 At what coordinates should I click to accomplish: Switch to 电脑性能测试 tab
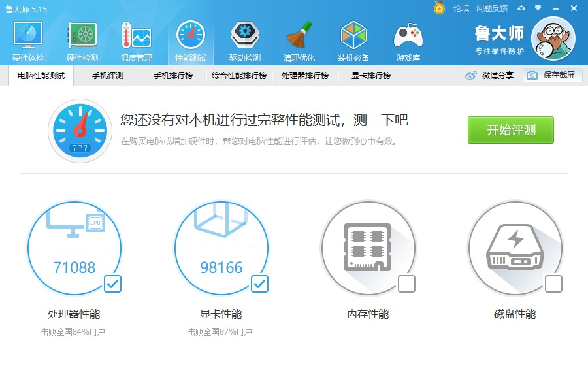(x=41, y=76)
